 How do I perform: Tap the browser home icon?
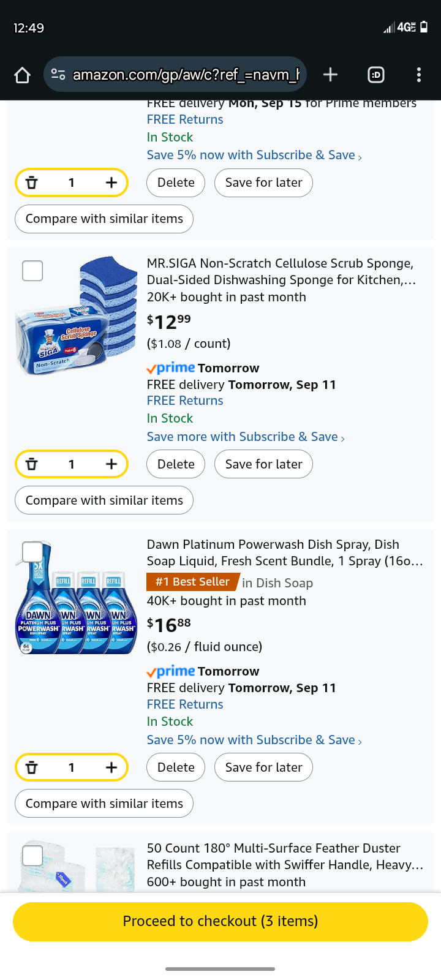click(x=23, y=75)
